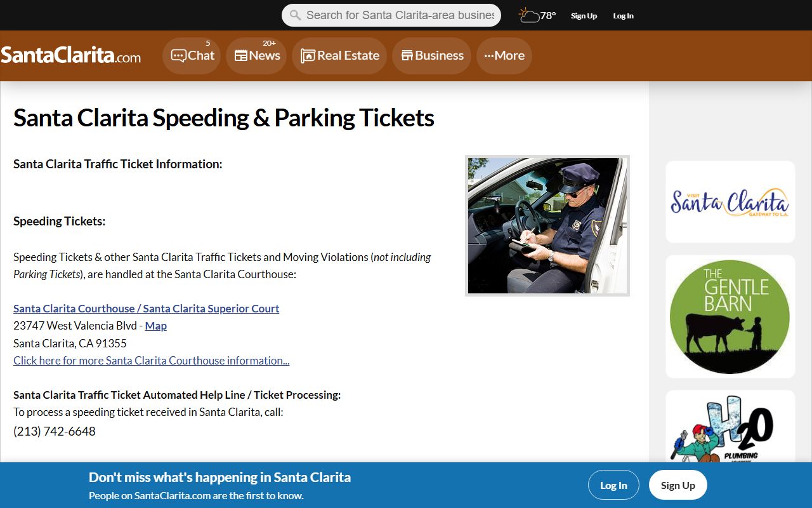Click "Don't miss what's happening" banner text
The width and height of the screenshot is (812, 508).
point(219,478)
